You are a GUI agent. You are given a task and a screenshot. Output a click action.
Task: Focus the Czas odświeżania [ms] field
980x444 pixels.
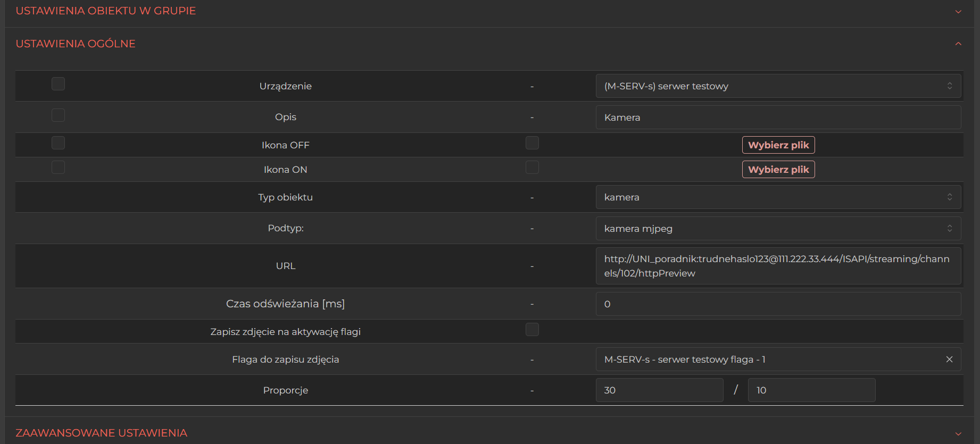click(x=778, y=304)
